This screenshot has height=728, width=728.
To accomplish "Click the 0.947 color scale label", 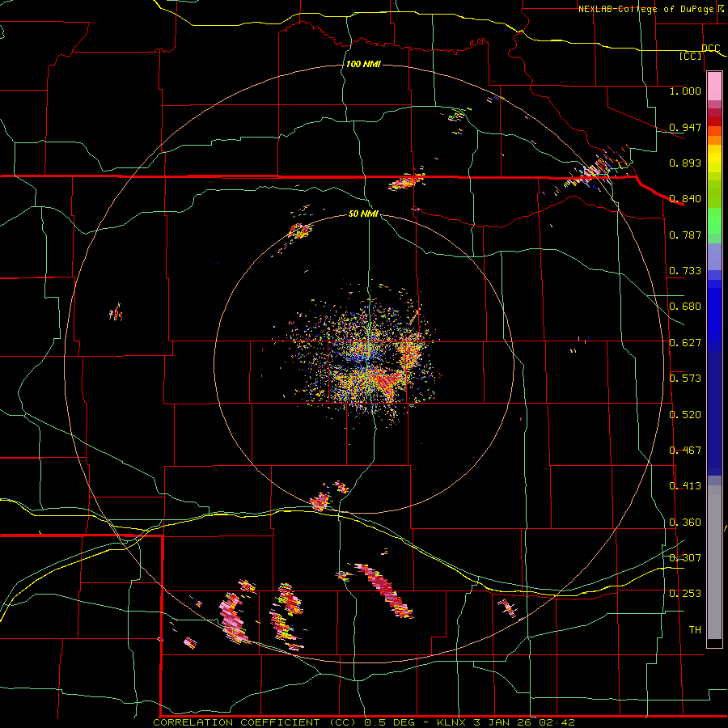I will coord(685,127).
